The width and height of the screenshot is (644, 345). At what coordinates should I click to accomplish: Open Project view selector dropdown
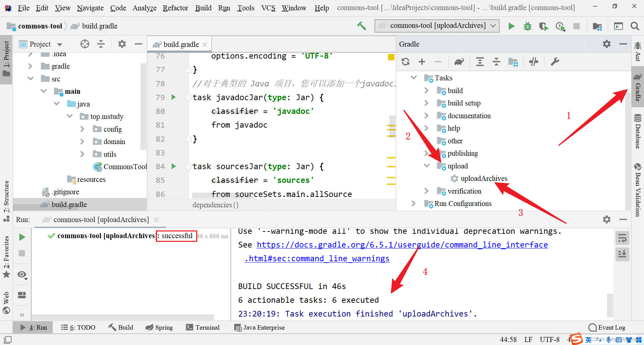[60, 44]
